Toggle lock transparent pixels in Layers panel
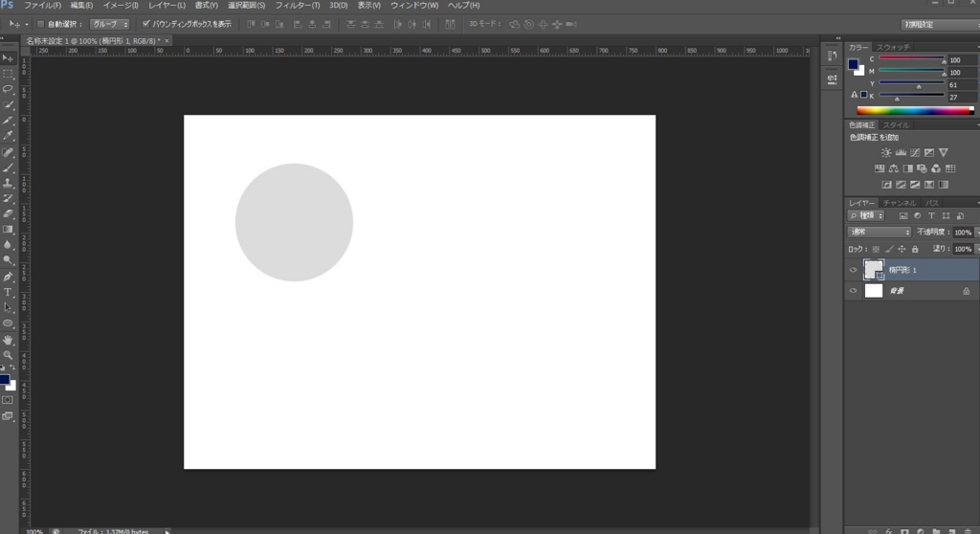 876,249
